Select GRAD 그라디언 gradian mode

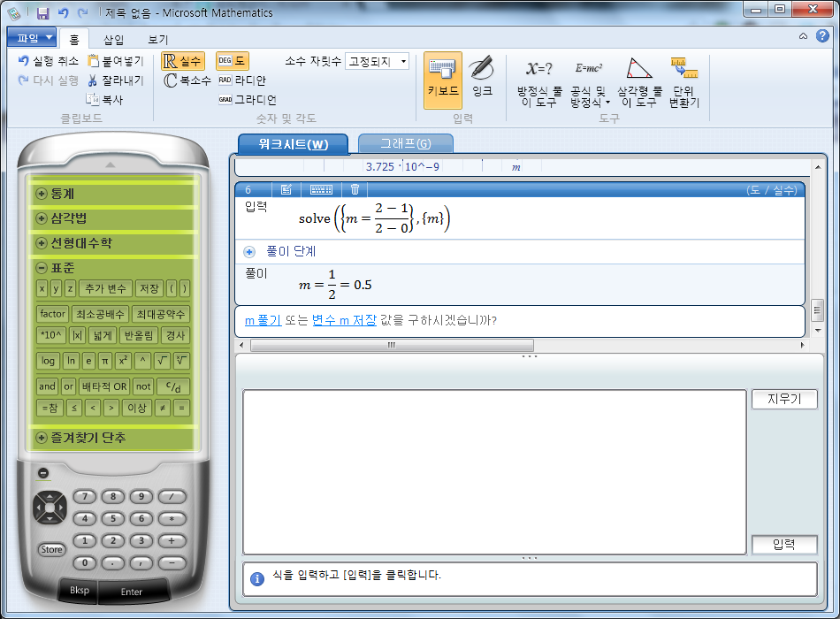pyautogui.click(x=247, y=100)
